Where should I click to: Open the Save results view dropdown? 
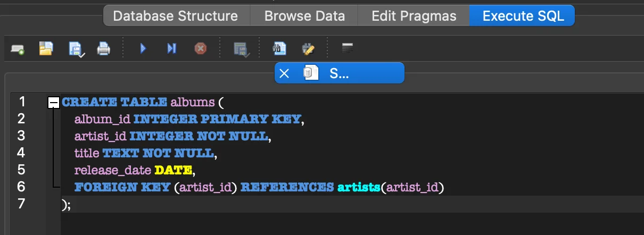pos(242,49)
